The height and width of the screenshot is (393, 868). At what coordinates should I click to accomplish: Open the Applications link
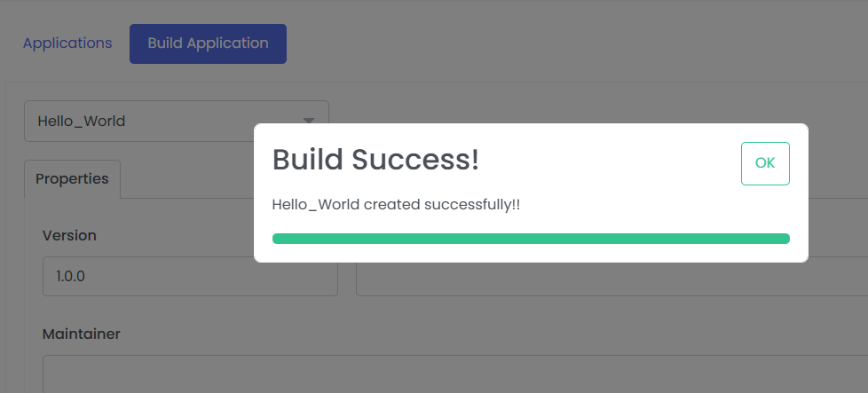67,43
